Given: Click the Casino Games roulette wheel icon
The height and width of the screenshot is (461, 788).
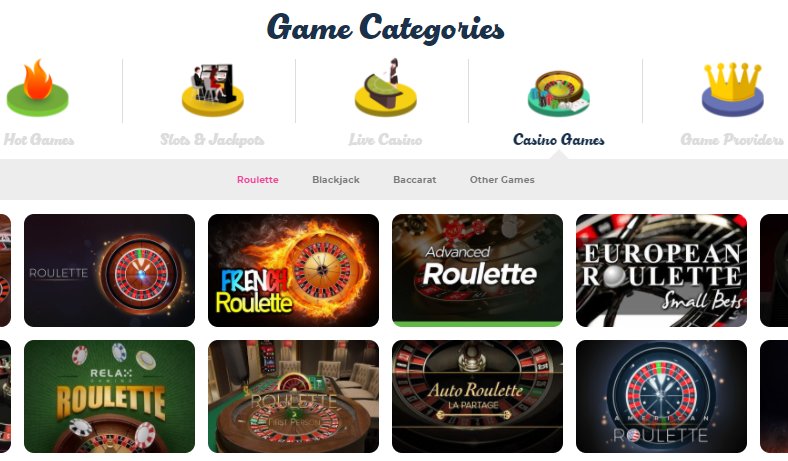Looking at the screenshot, I should [558, 94].
